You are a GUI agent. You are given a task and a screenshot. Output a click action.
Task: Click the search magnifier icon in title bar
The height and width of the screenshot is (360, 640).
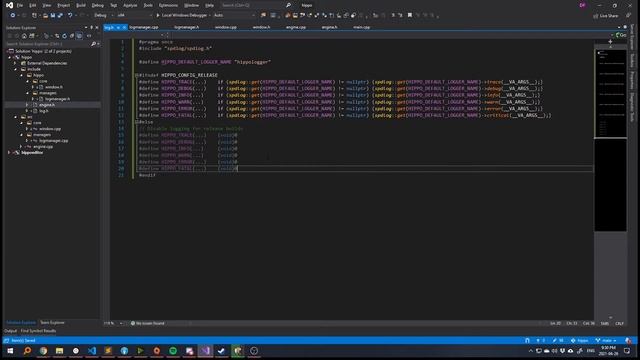tap(289, 5)
